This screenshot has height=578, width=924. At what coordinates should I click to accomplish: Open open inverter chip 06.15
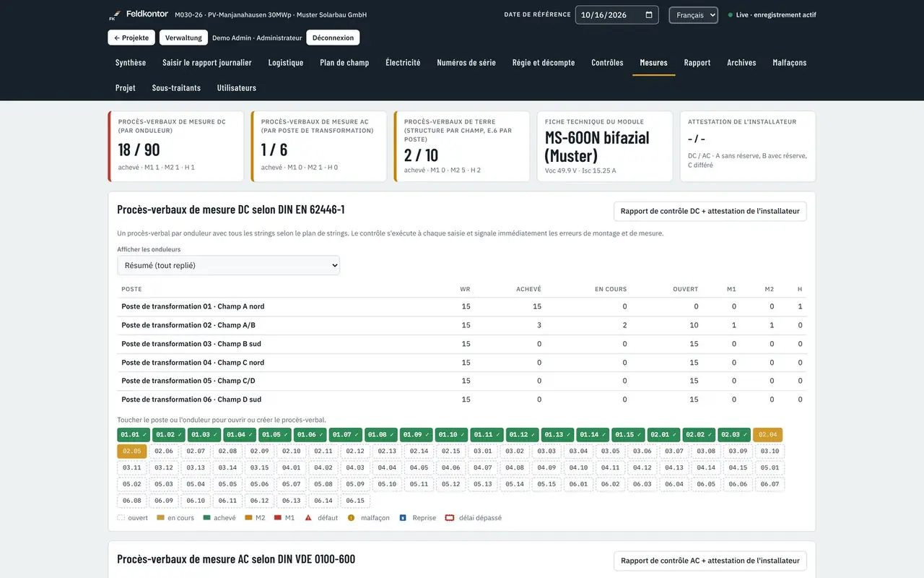click(x=355, y=501)
